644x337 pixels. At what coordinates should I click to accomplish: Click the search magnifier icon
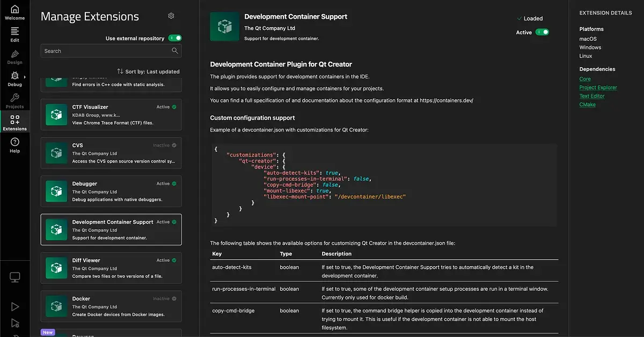(175, 51)
